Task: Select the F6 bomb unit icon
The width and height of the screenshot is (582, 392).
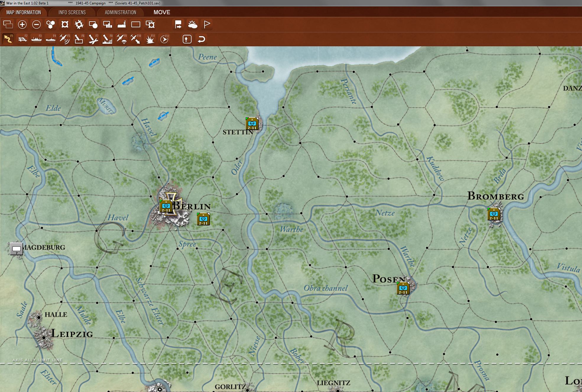Action: 79,39
